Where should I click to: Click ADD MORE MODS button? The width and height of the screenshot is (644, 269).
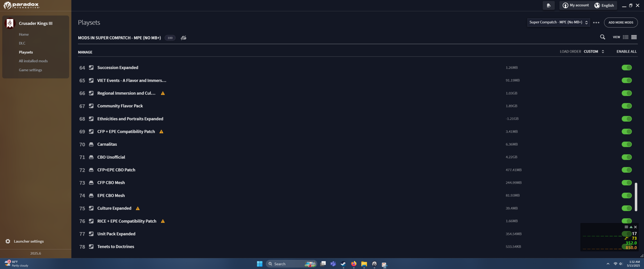pos(621,22)
